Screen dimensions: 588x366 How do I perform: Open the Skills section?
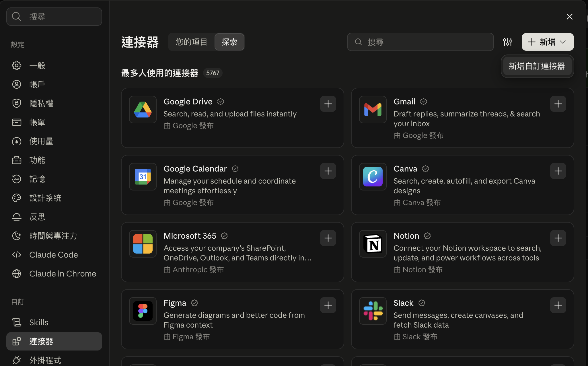(54, 322)
